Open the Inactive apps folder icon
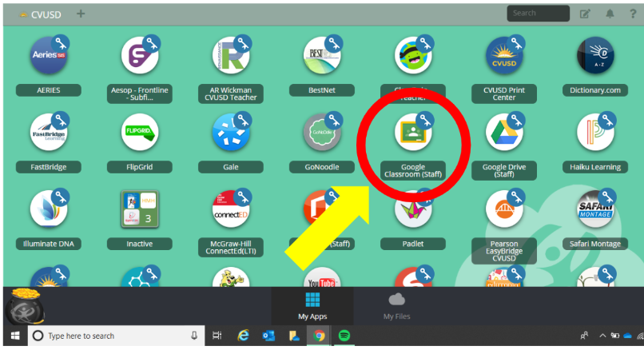Viewport: 644px width, 350px height. click(140, 209)
